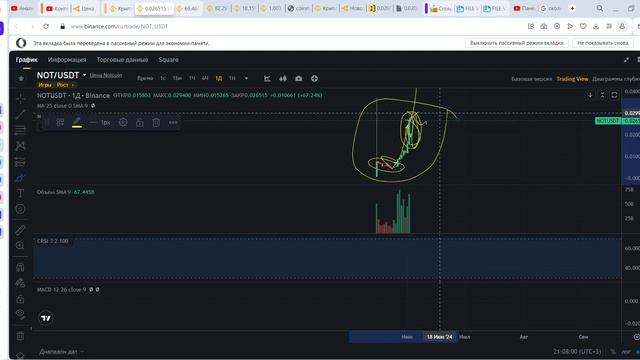Lock all drawing tools

click(x=20, y=299)
